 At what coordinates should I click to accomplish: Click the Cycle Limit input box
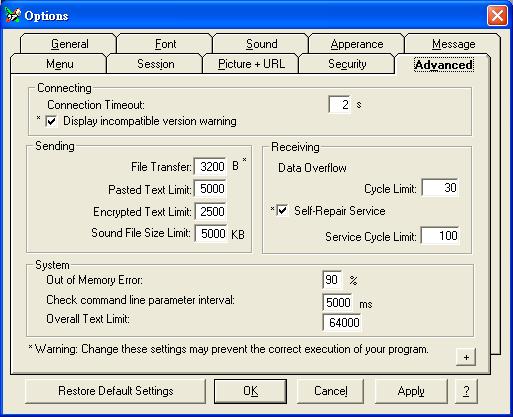click(440, 188)
